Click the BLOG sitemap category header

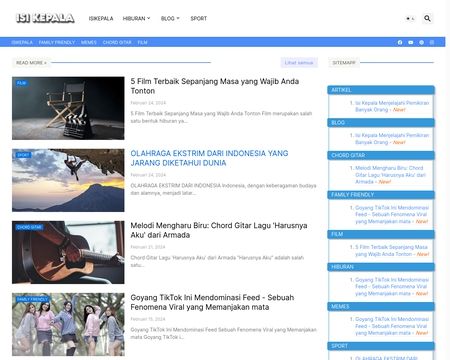tap(381, 123)
